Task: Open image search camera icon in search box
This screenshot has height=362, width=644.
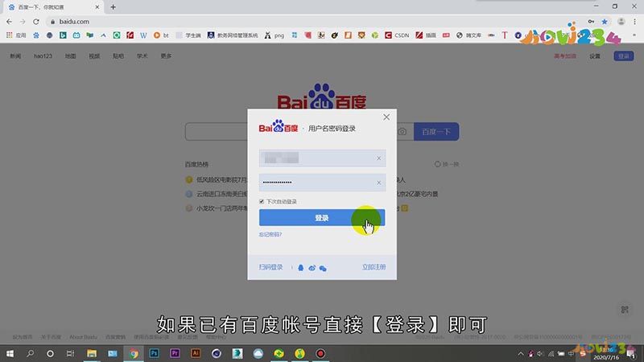Action: click(402, 132)
